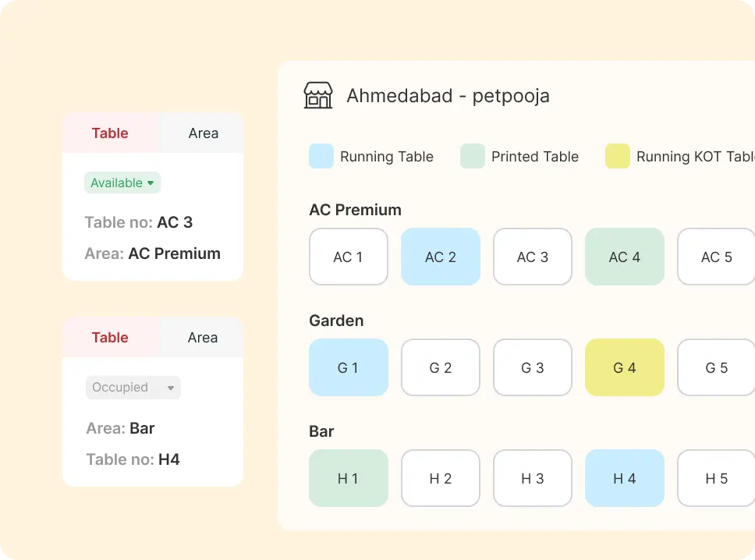Select the printed table H 1 in Bar
The height and width of the screenshot is (560, 755).
pos(349,477)
